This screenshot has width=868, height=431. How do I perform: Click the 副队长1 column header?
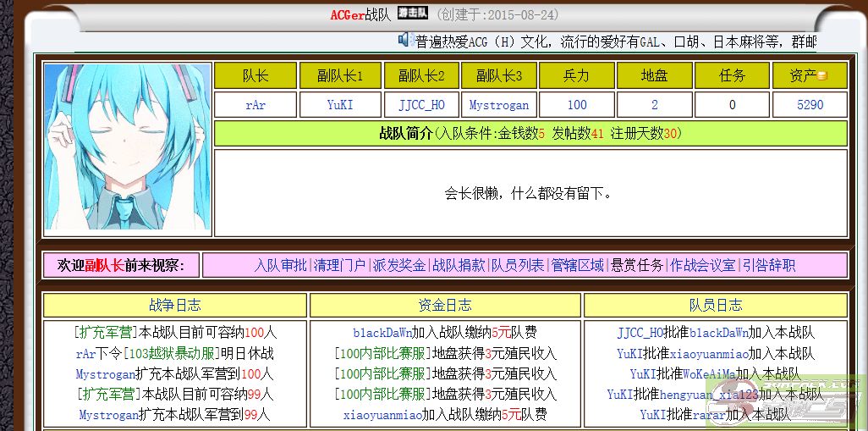click(340, 76)
